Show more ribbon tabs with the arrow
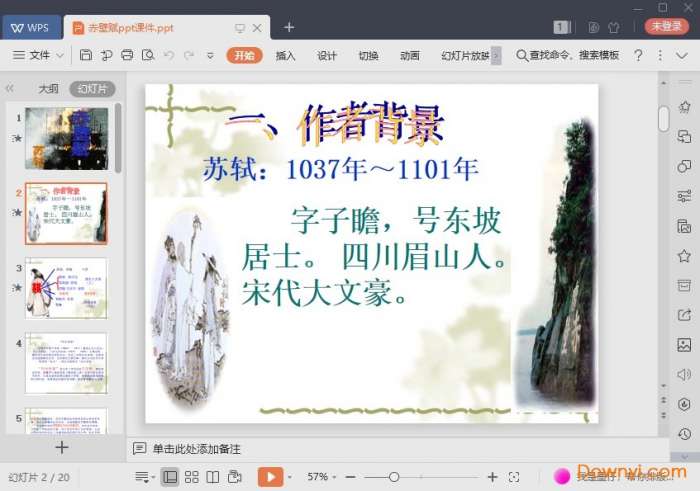This screenshot has width=700, height=491. (x=496, y=56)
